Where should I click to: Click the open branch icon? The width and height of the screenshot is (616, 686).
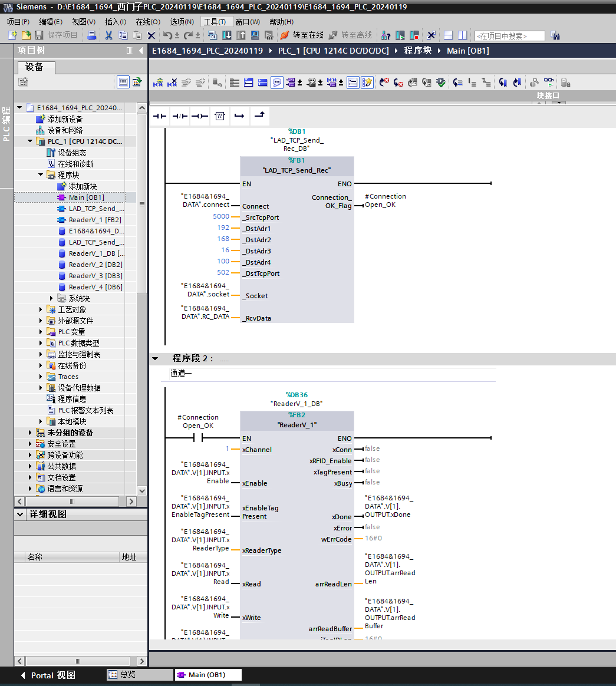coord(239,116)
